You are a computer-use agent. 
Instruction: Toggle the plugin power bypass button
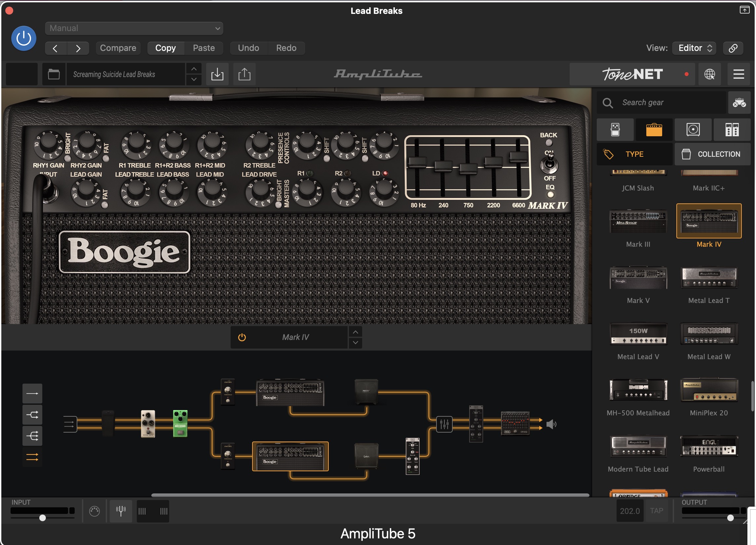pyautogui.click(x=24, y=38)
